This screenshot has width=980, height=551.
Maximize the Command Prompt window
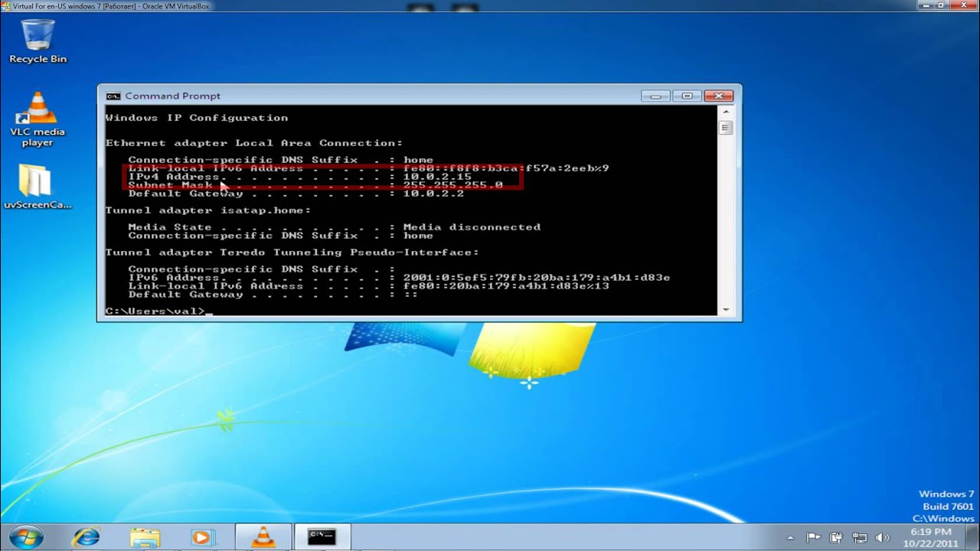687,96
